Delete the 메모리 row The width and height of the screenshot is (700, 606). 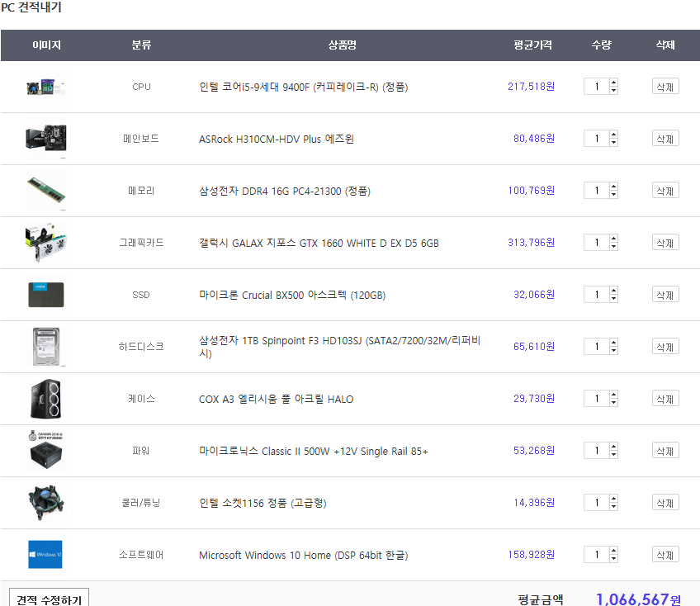(x=665, y=191)
